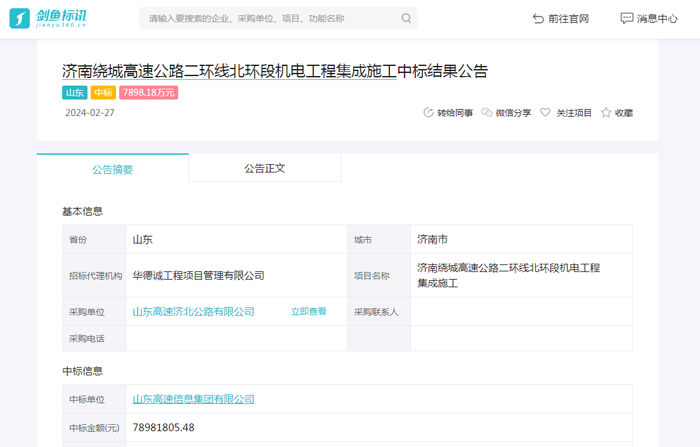Click the 中标金额(元) label cell
This screenshot has width=700, height=447.
click(94, 428)
